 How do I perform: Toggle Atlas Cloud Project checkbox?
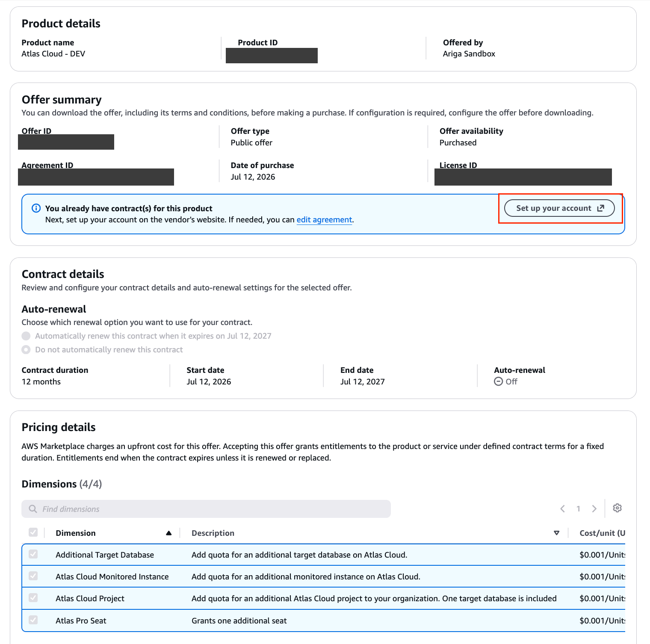[x=33, y=598]
